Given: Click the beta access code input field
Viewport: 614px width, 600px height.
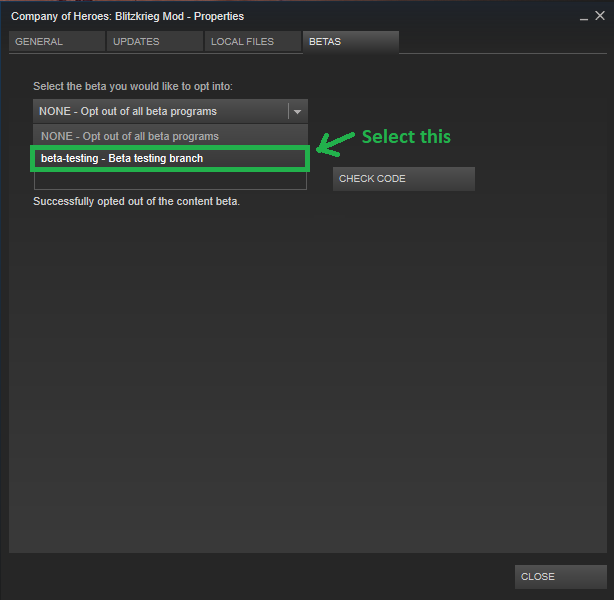Looking at the screenshot, I should coord(170,180).
